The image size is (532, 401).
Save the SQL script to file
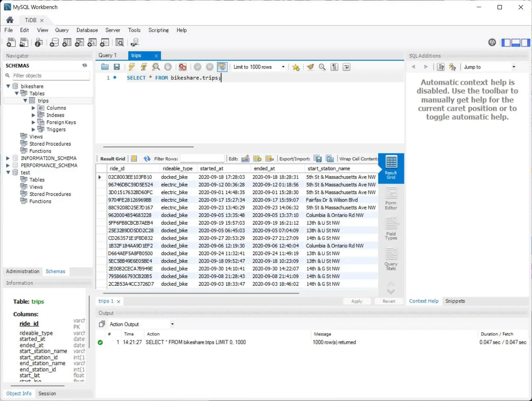[x=117, y=67]
